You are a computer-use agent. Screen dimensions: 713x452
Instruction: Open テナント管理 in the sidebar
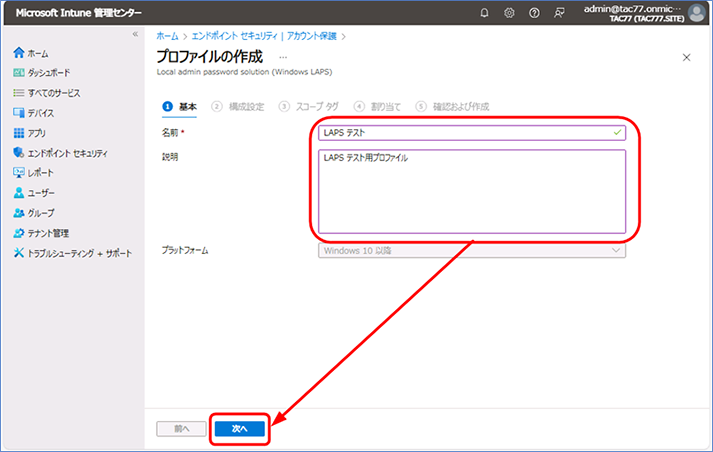48,233
